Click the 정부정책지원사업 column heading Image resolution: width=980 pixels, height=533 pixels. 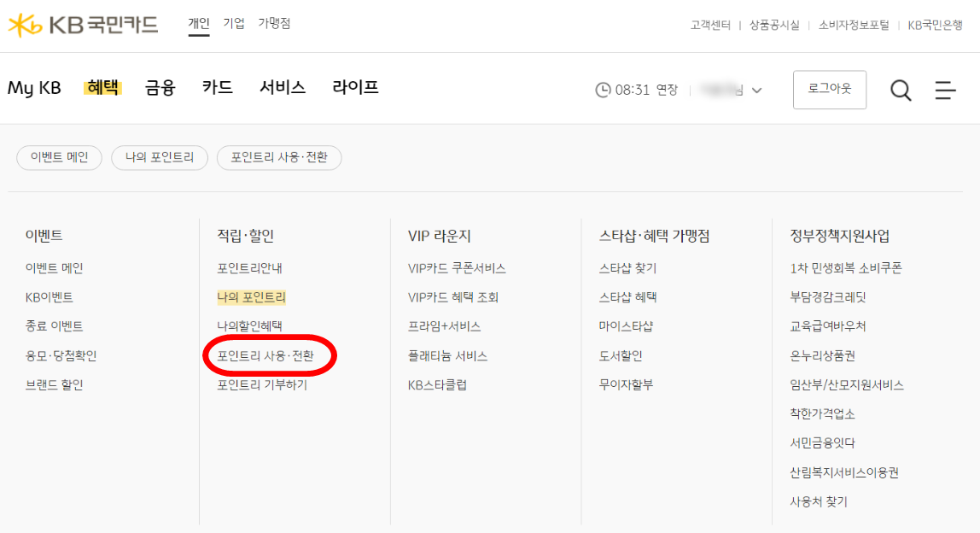[x=840, y=236]
